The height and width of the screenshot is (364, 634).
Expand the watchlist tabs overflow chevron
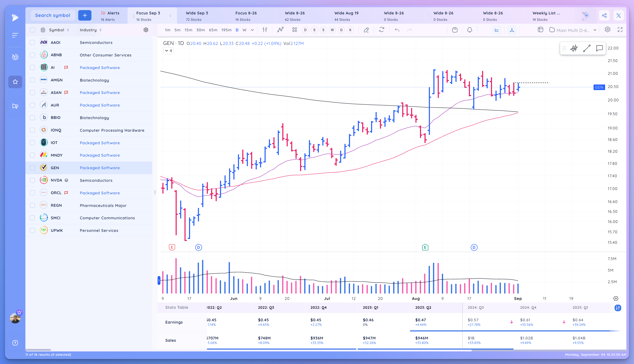coord(586,15)
